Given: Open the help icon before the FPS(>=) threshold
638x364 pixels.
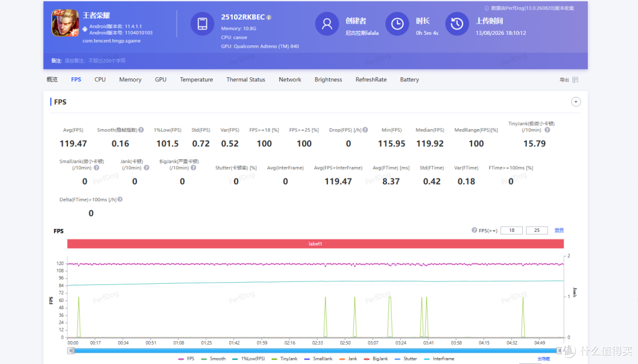Looking at the screenshot, I should (474, 230).
